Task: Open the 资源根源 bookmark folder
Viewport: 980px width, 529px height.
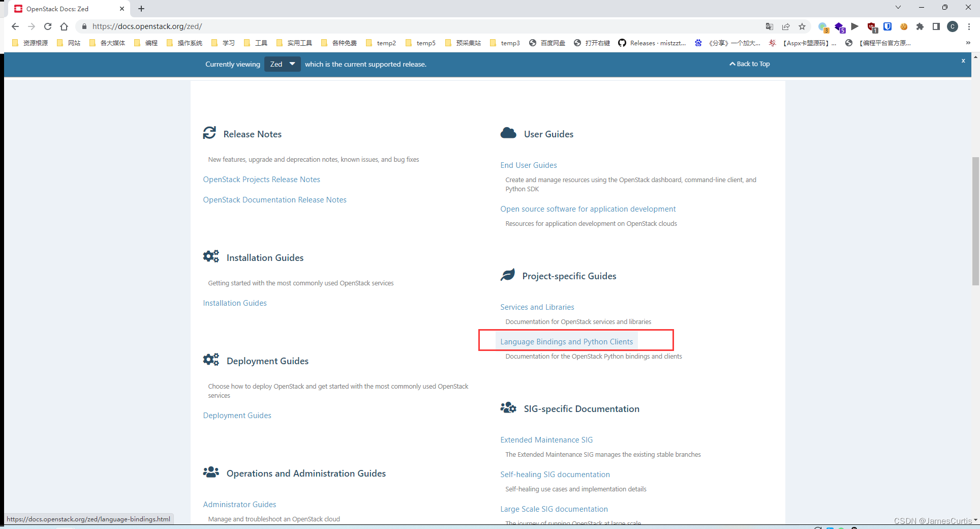Action: [x=30, y=43]
